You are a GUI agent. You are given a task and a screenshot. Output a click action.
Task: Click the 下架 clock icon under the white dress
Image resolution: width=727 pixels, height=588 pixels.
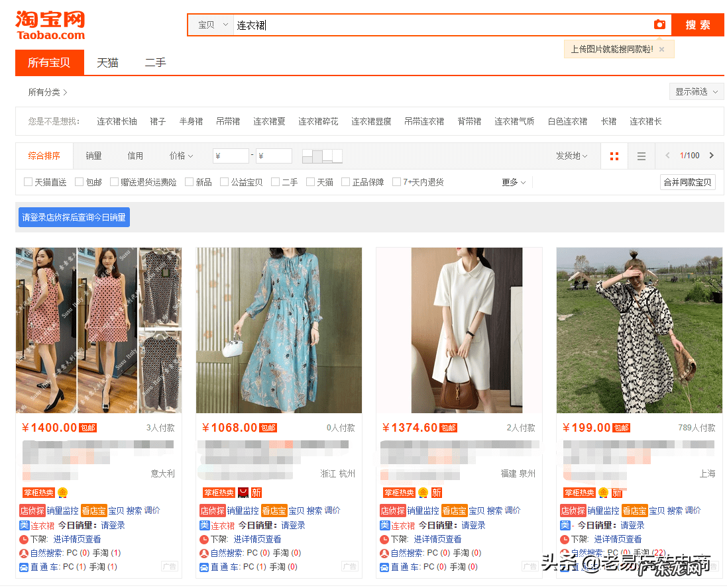(x=383, y=538)
